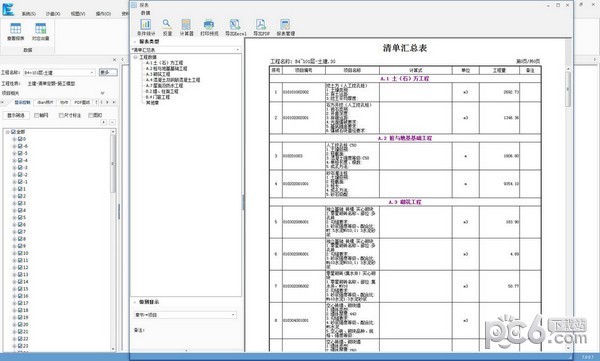Switch to the 显示控制 tab
Image resolution: width=600 pixels, height=361 pixels.
coord(22,103)
